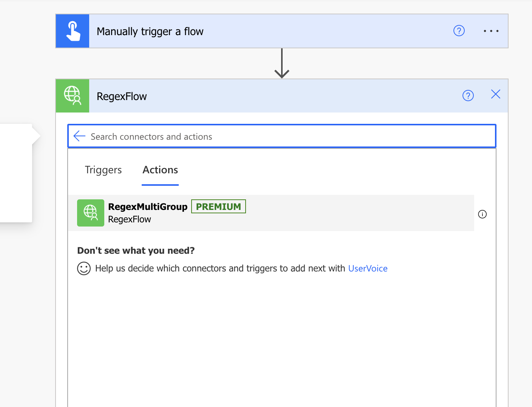
Task: Click the RegexFlow subtitle under RegexMultiGroup
Action: [130, 219]
